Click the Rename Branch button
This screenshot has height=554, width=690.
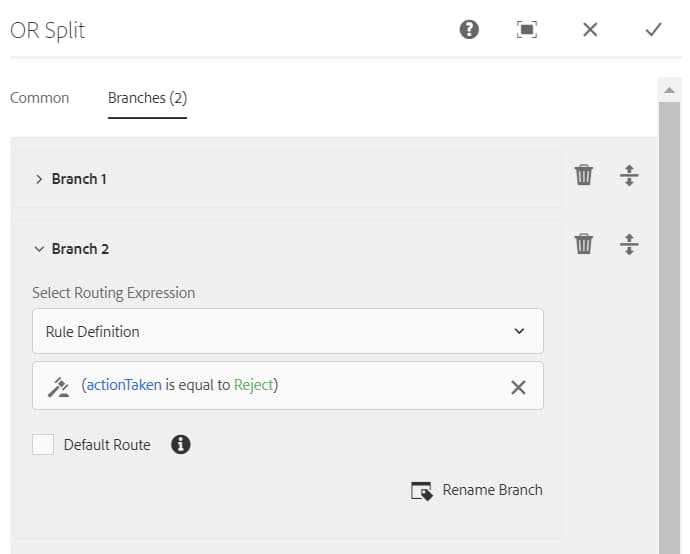[x=477, y=490]
